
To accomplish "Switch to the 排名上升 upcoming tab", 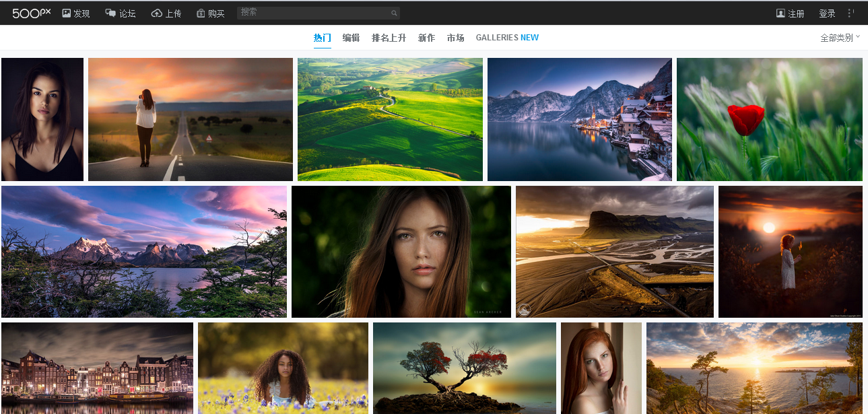I will tap(389, 38).
